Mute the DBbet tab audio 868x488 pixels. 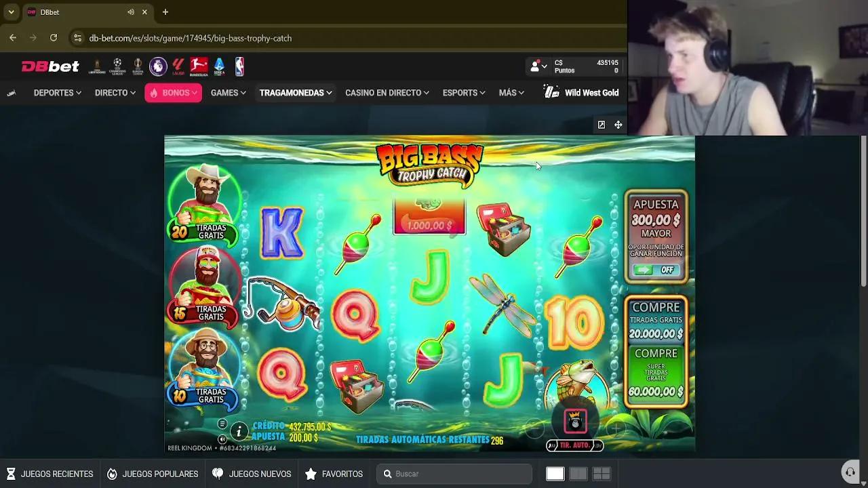[x=131, y=12]
